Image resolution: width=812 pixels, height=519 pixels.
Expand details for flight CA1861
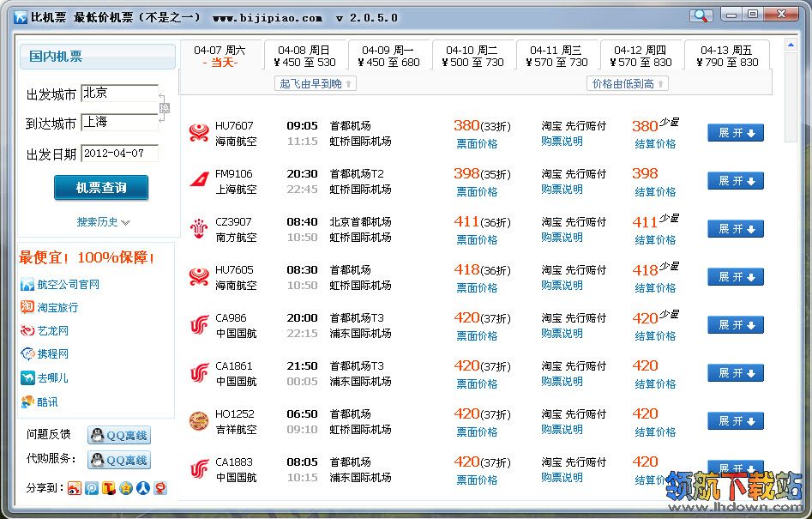(x=736, y=373)
